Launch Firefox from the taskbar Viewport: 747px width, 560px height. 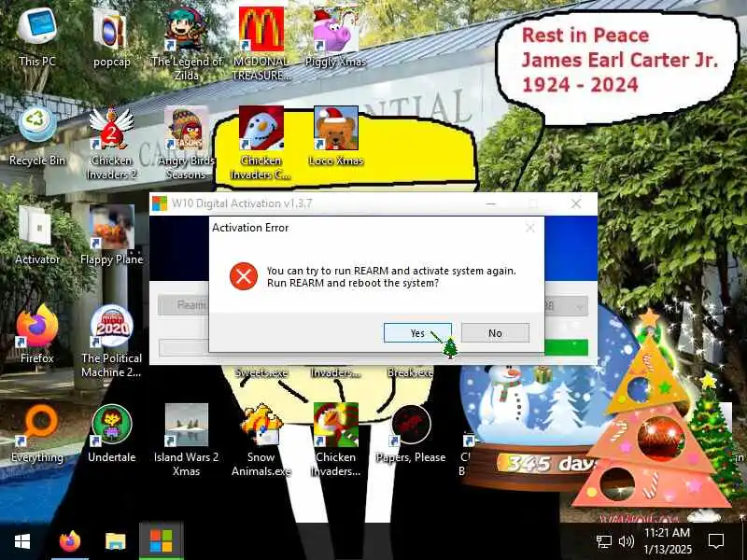(x=70, y=541)
